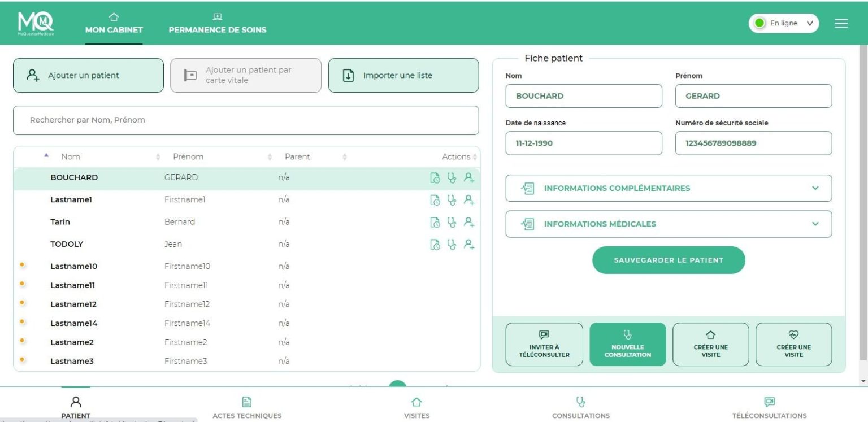Expand Informations complémentaires section

669,188
